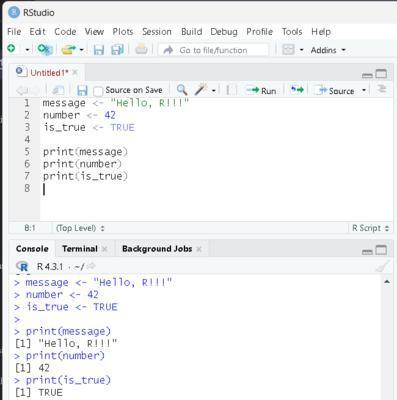Open the File menu
The height and width of the screenshot is (400, 397).
point(14,32)
